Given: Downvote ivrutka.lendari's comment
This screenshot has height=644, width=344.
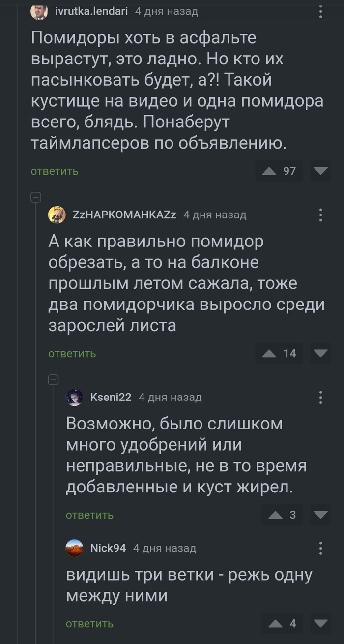Looking at the screenshot, I should (322, 171).
